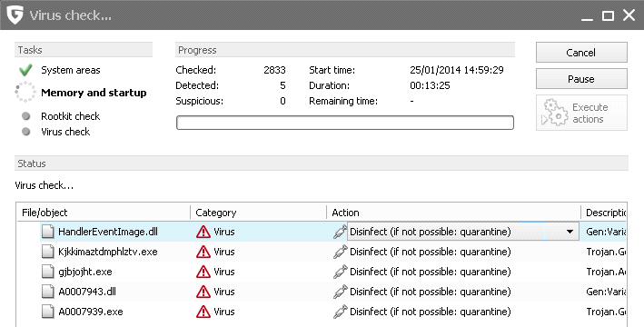This screenshot has width=644, height=327.
Task: Click the syringe icon in HandlerEventImage.dll row
Action: coord(340,232)
